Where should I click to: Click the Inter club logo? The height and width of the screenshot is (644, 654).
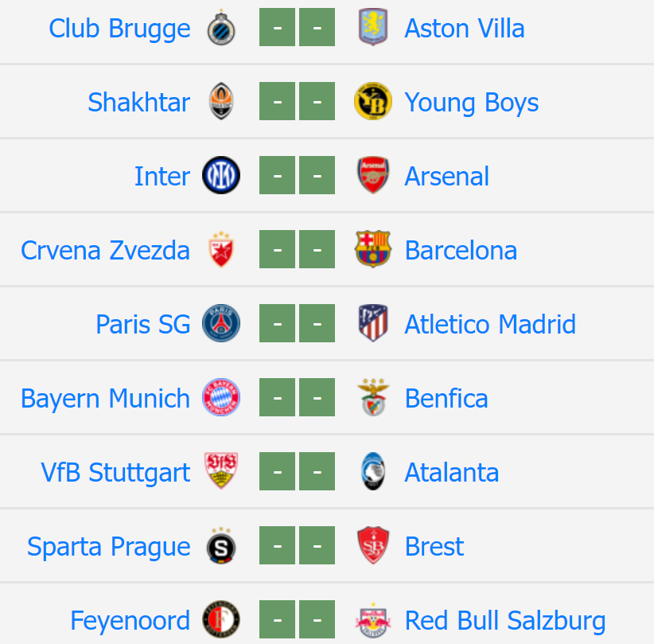point(221,175)
